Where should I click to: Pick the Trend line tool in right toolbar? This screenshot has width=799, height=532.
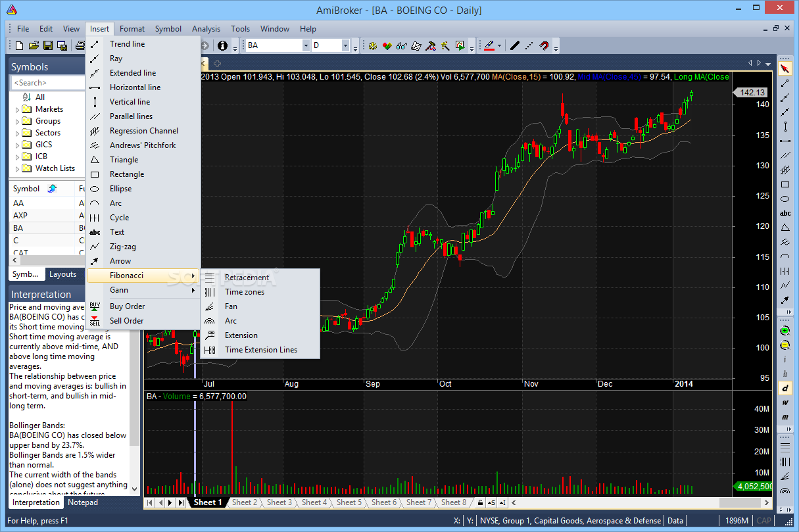(785, 83)
